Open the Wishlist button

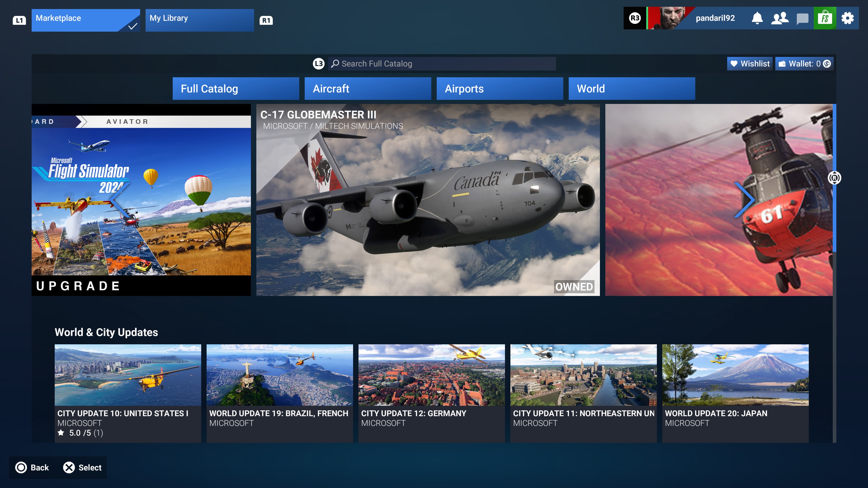(750, 64)
